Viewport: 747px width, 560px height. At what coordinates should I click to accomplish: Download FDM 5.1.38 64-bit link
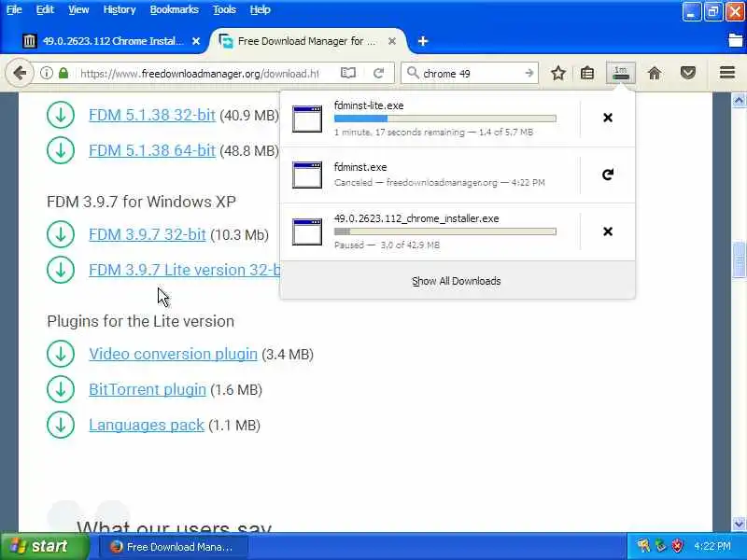click(152, 150)
